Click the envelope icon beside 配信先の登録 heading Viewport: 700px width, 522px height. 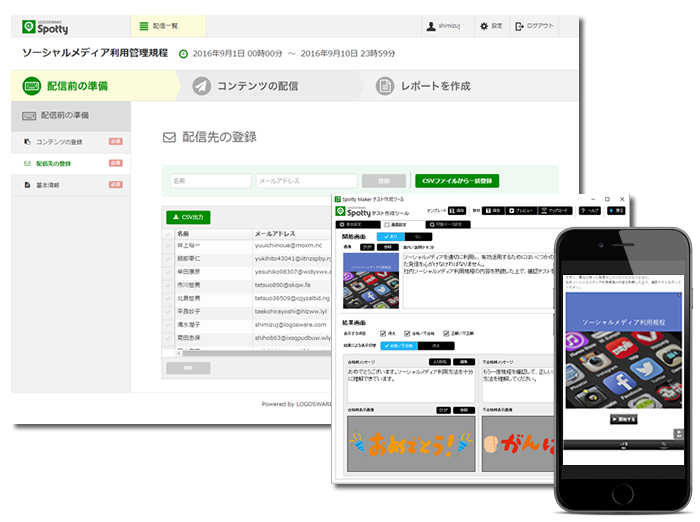[x=169, y=137]
